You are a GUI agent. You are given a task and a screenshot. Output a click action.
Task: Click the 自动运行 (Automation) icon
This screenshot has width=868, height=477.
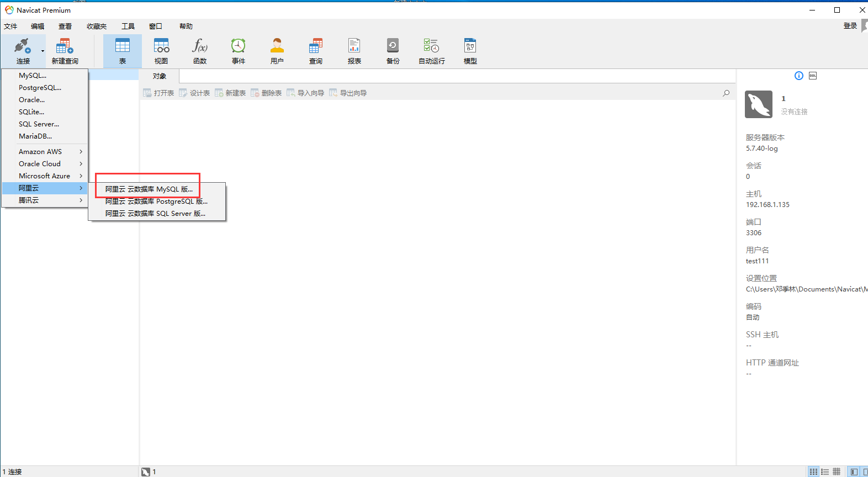coord(431,46)
